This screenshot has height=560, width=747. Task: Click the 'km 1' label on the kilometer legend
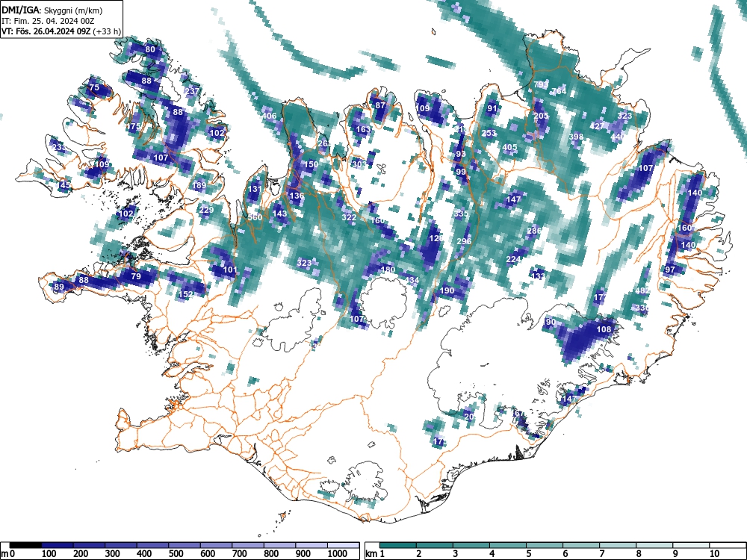(375, 554)
